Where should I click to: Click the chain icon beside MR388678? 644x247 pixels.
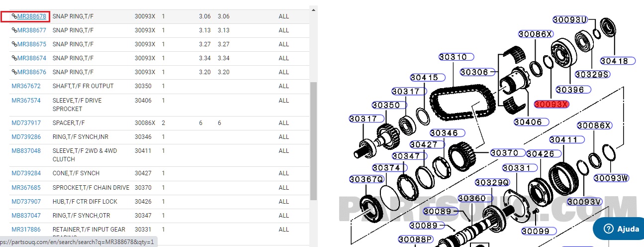[x=14, y=16]
